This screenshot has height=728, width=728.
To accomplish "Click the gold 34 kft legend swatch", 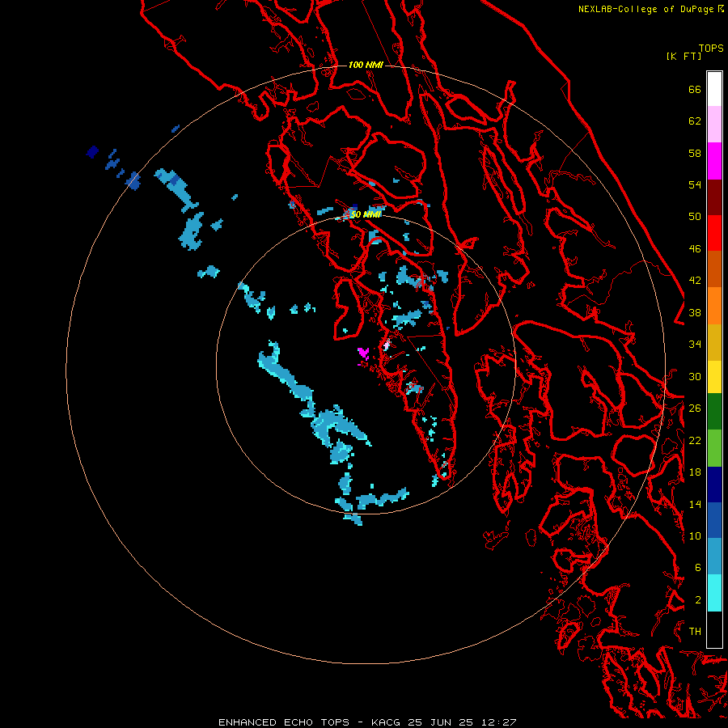I will point(714,341).
